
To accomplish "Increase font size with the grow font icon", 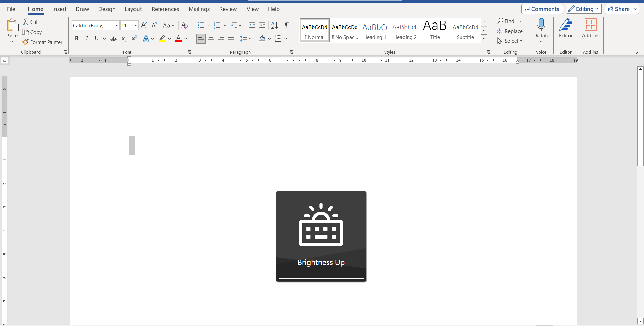I will (x=144, y=25).
